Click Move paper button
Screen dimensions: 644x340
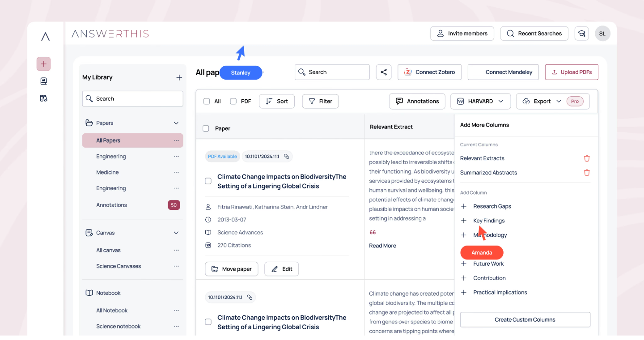point(232,269)
